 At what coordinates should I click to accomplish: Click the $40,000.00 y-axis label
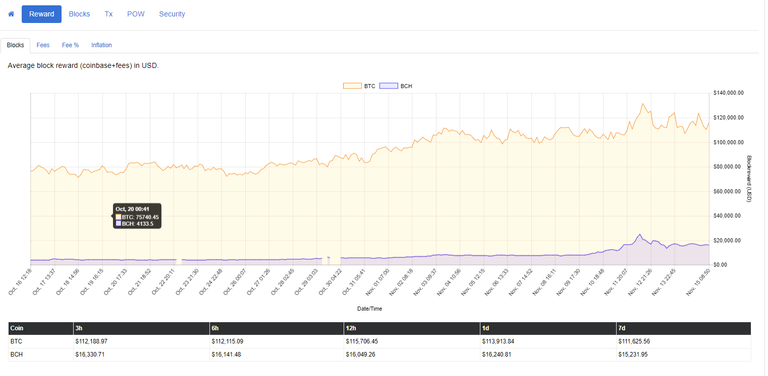(x=728, y=215)
